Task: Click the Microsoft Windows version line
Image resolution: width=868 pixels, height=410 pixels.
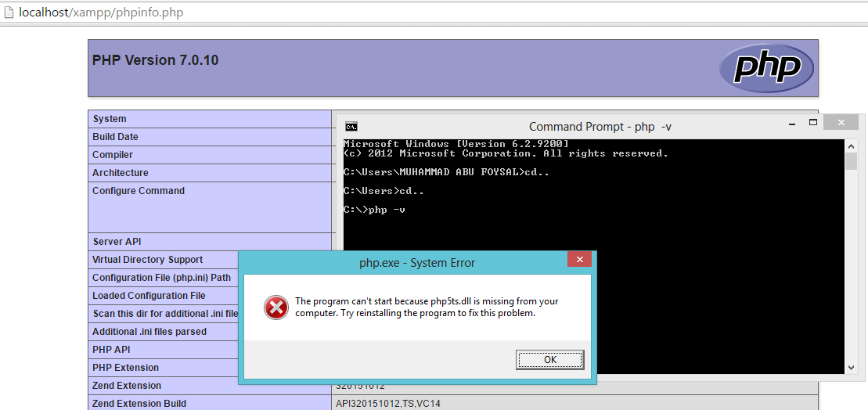Action: pyautogui.click(x=456, y=144)
